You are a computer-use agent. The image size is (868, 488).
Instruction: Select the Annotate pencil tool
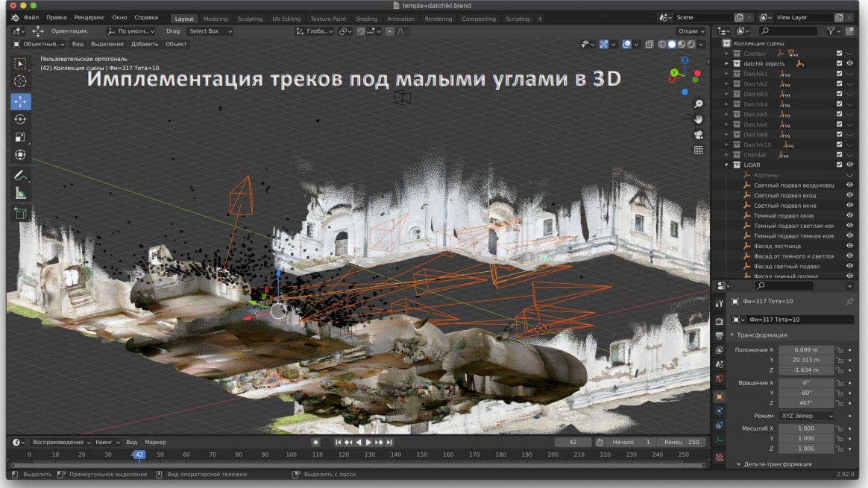[x=20, y=176]
